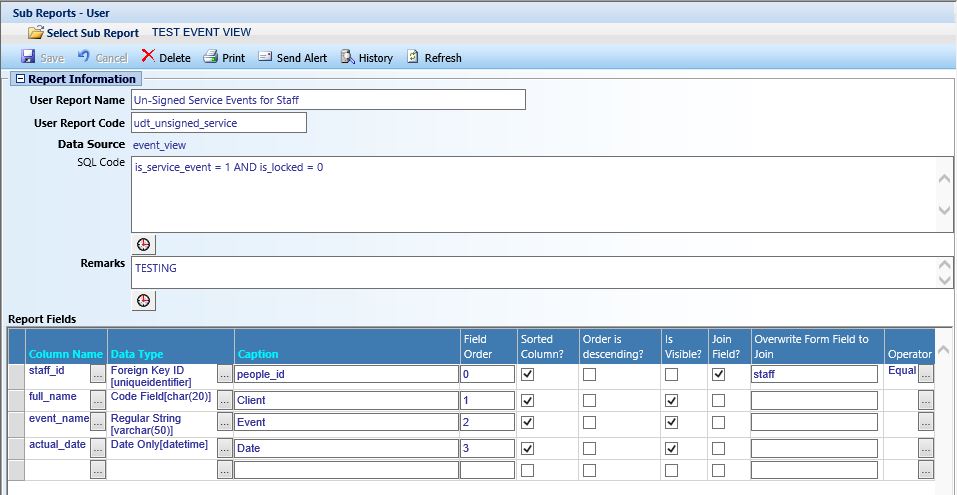Click the Overwrite Form Field containing staff
The width and height of the screenshot is (957, 495).
(814, 374)
